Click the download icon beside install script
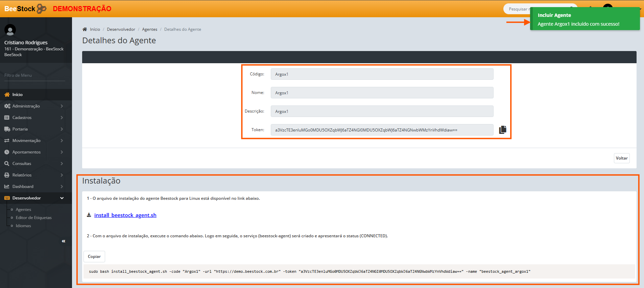Screen dimensions: 644x288 (89, 215)
